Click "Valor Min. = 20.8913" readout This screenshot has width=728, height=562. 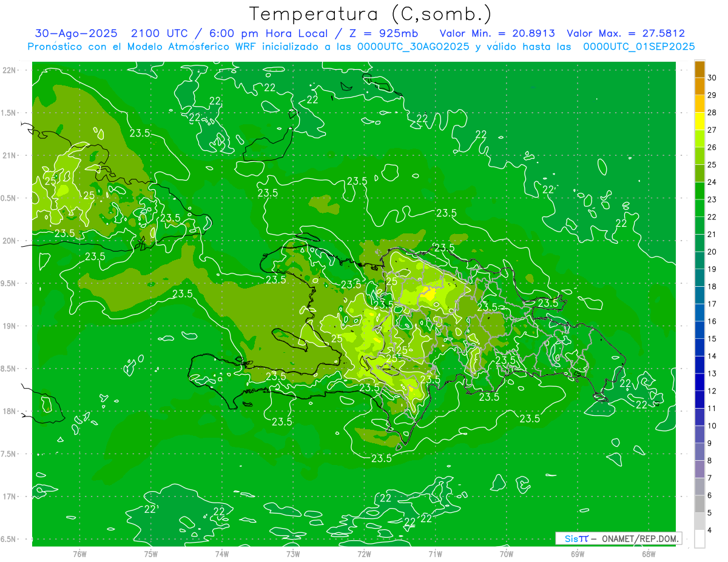[497, 33]
